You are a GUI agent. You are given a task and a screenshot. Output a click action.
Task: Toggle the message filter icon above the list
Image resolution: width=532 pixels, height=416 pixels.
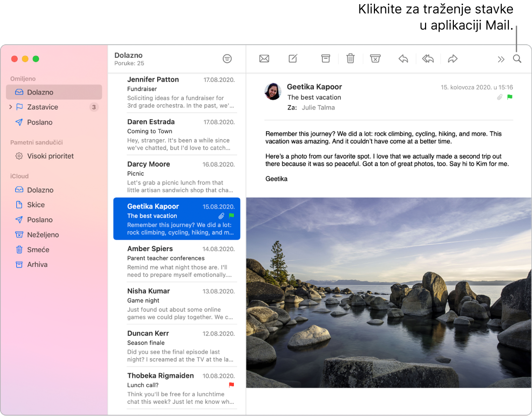click(x=227, y=58)
